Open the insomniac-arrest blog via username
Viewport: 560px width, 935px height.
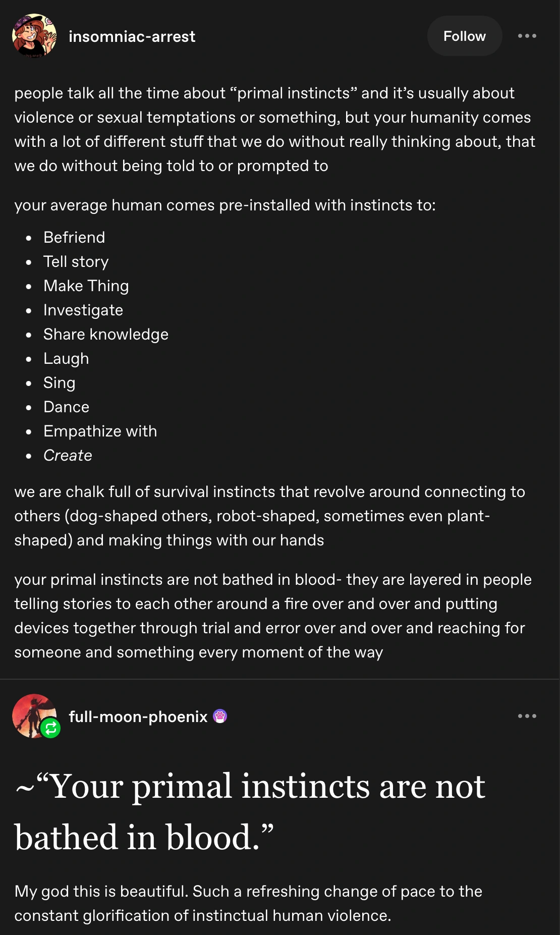click(x=132, y=36)
